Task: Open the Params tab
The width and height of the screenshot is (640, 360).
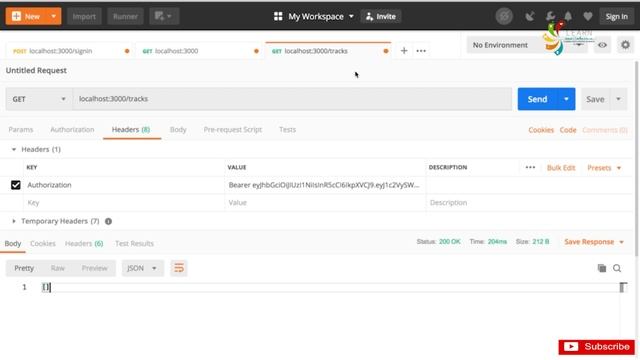Action: pyautogui.click(x=21, y=129)
